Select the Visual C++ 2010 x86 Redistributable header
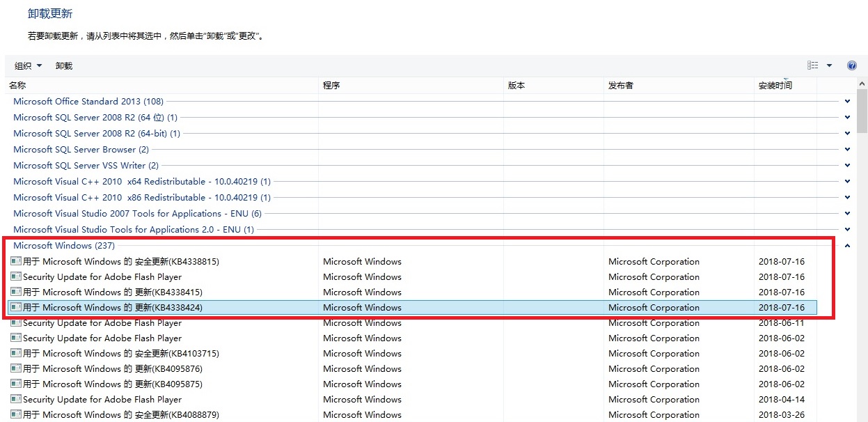The image size is (868, 422). tap(142, 198)
